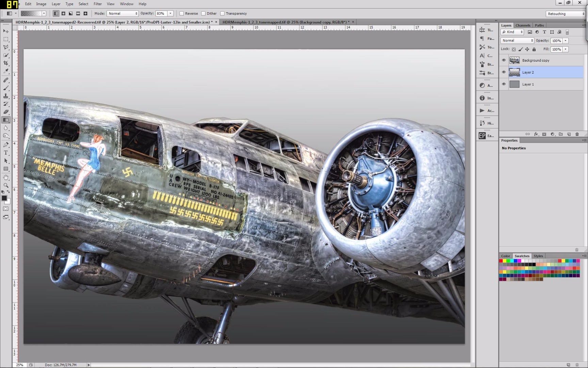Hide Layer 1 visibility eye

point(504,84)
